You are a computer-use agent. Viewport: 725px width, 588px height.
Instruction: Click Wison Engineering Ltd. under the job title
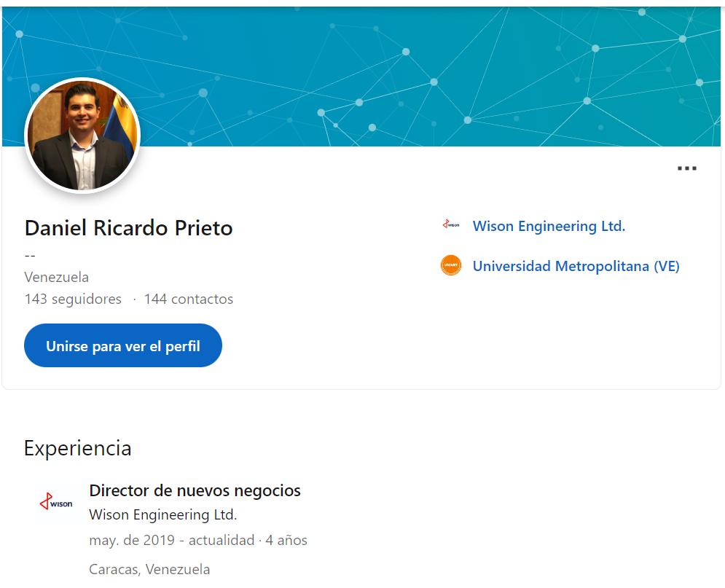tap(162, 514)
